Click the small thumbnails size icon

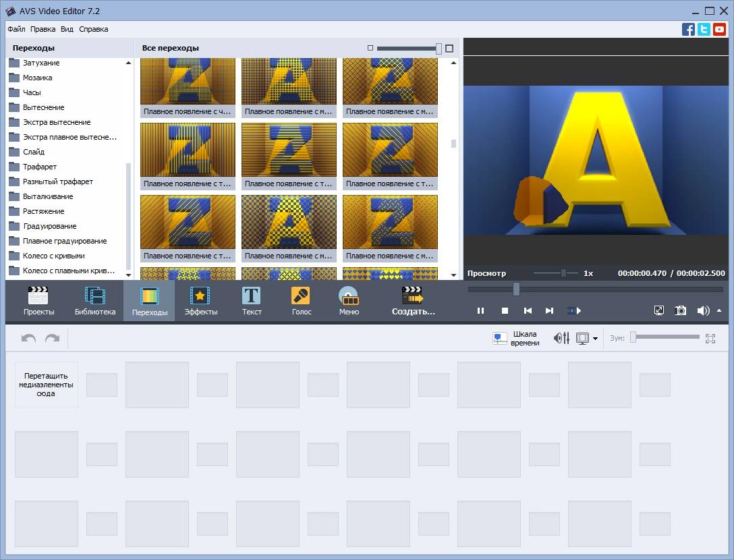pos(370,48)
